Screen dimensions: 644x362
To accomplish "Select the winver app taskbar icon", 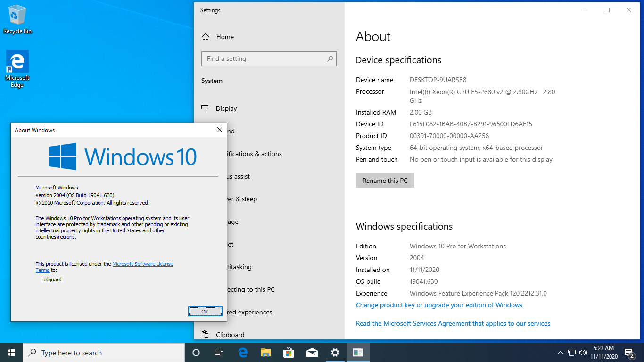I will pos(358,353).
